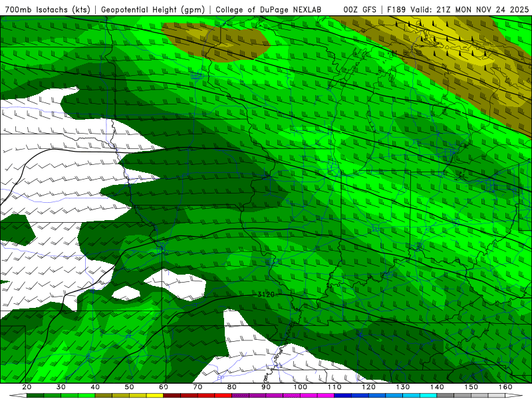Click the '80' color scale label
532x399 pixels.
coord(232,387)
